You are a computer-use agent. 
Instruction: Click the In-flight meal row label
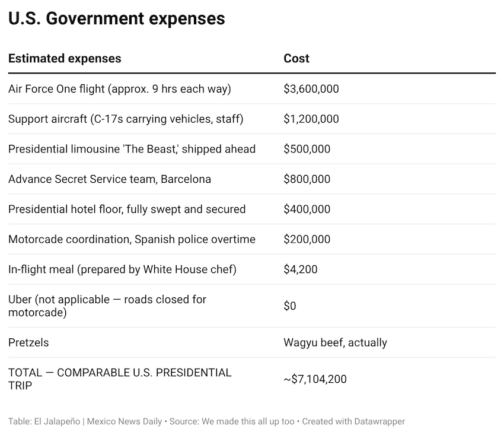122,269
